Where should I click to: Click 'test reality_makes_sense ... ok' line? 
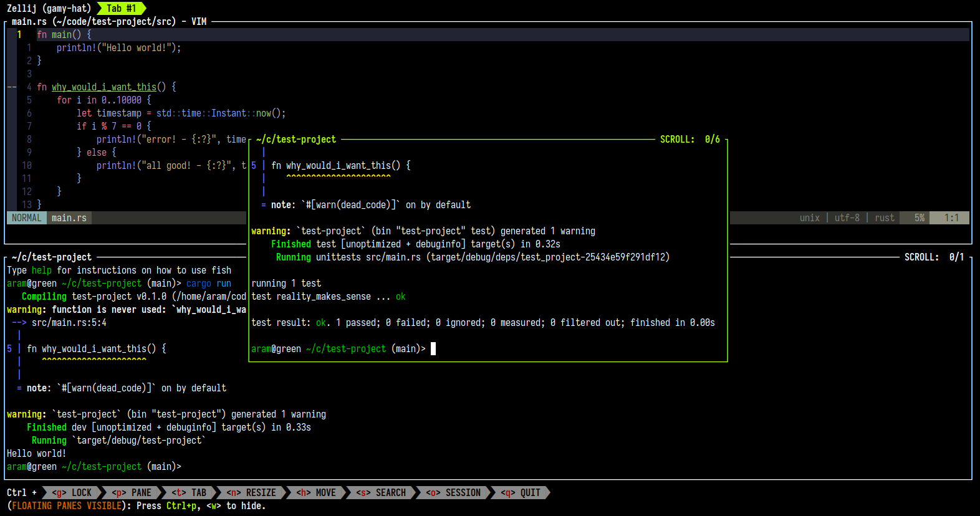pos(329,296)
